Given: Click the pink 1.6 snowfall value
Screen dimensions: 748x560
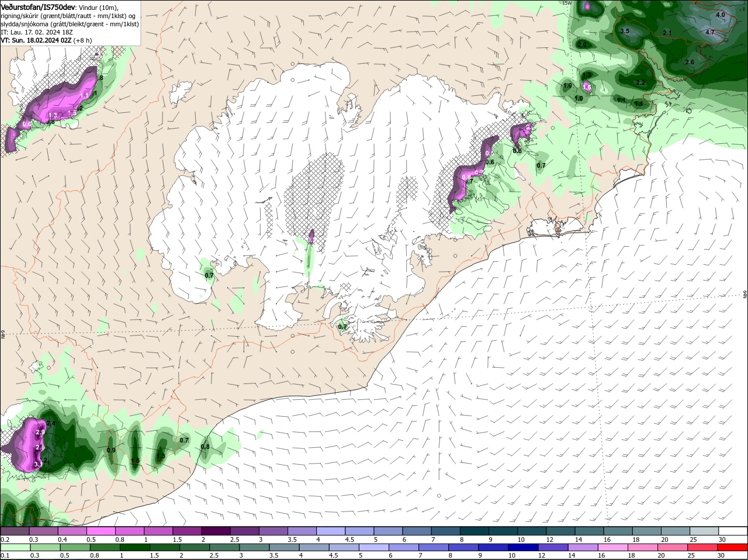Looking at the screenshot, I should pyautogui.click(x=587, y=88).
